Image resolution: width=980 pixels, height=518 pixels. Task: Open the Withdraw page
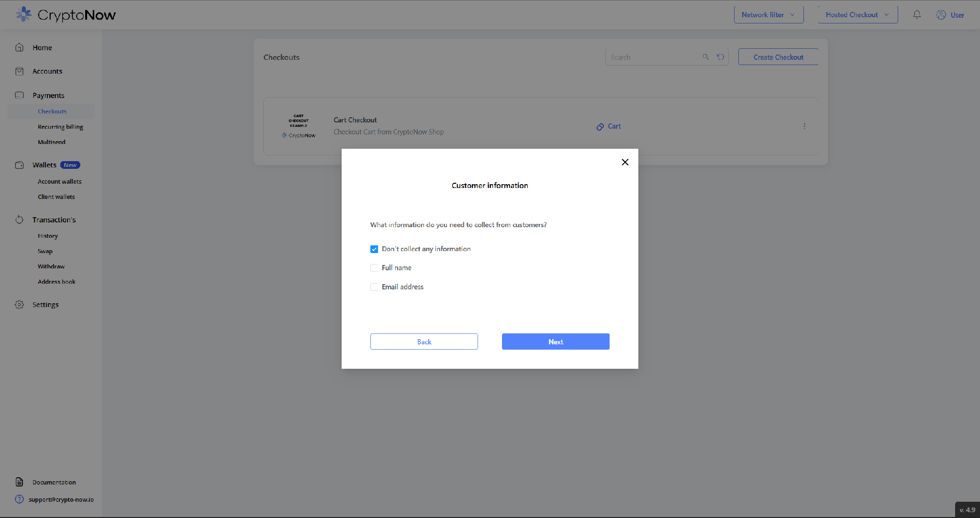pyautogui.click(x=51, y=266)
